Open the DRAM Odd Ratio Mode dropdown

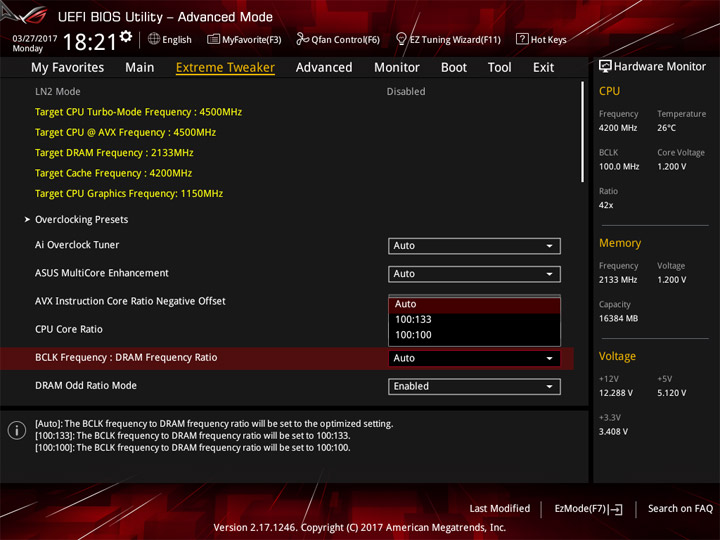click(x=474, y=386)
